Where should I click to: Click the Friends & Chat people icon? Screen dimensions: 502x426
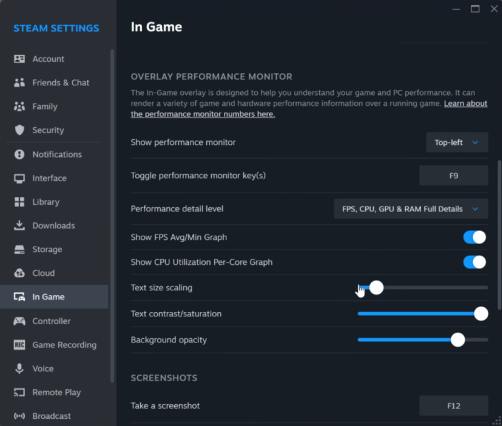pyautogui.click(x=19, y=83)
